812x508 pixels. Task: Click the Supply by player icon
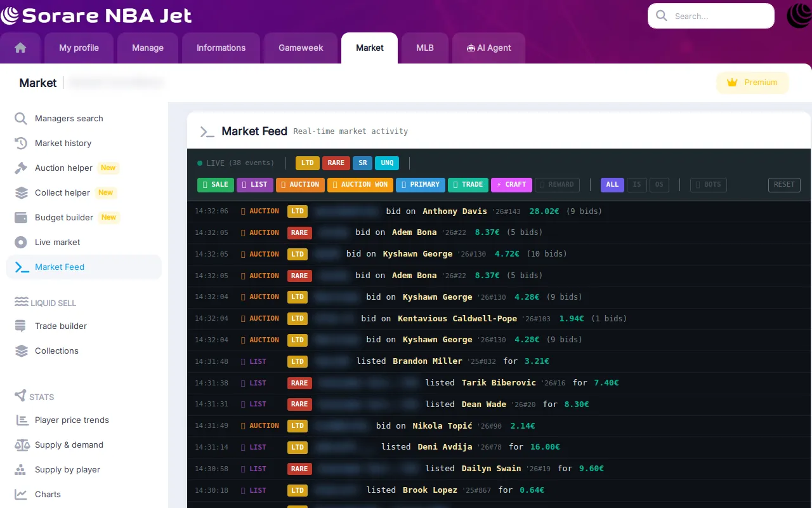[x=21, y=470]
